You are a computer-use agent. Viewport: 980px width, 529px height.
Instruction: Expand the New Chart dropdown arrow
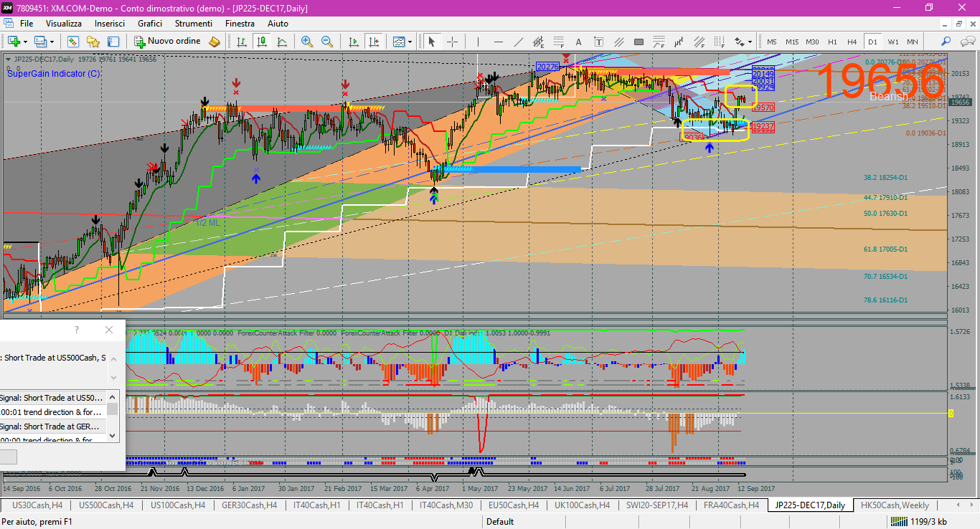pos(25,42)
